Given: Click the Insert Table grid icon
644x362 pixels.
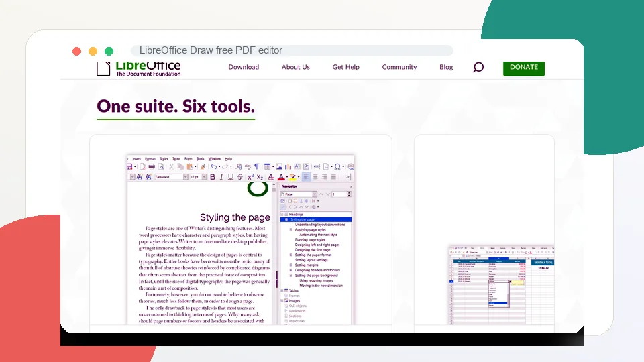Looking at the screenshot, I should 268,166.
